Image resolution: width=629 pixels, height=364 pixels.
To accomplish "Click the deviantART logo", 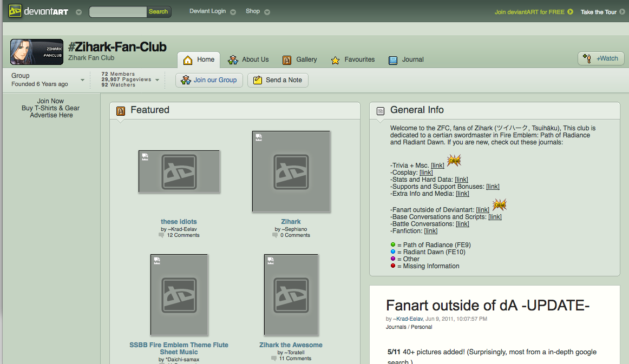I will tap(38, 11).
